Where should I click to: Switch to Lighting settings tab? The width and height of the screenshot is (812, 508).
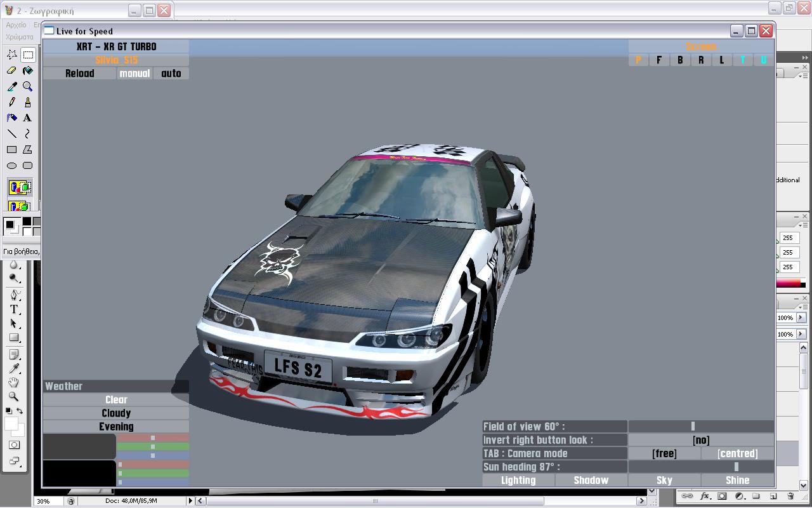[x=518, y=481]
